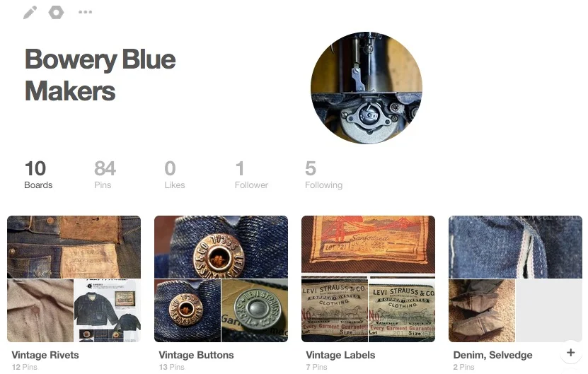Click the copper Levi button cover image
This screenshot has height=374, width=588.
(x=221, y=247)
